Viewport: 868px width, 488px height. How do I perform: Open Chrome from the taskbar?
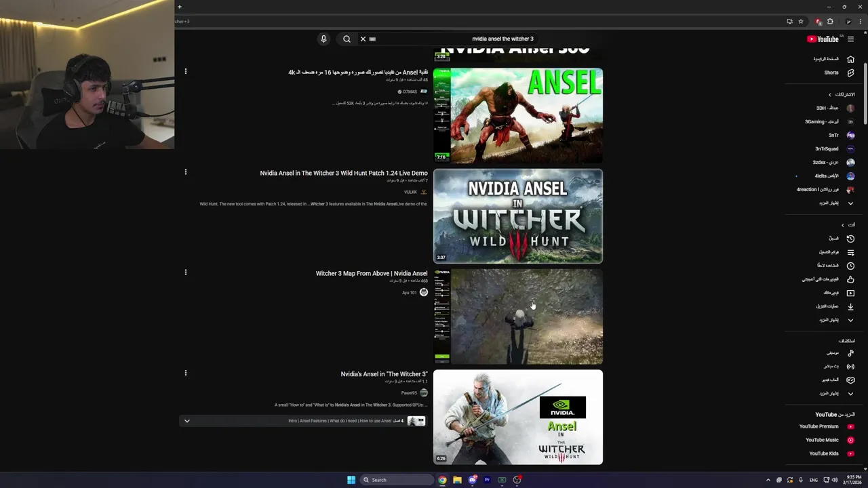(442, 480)
